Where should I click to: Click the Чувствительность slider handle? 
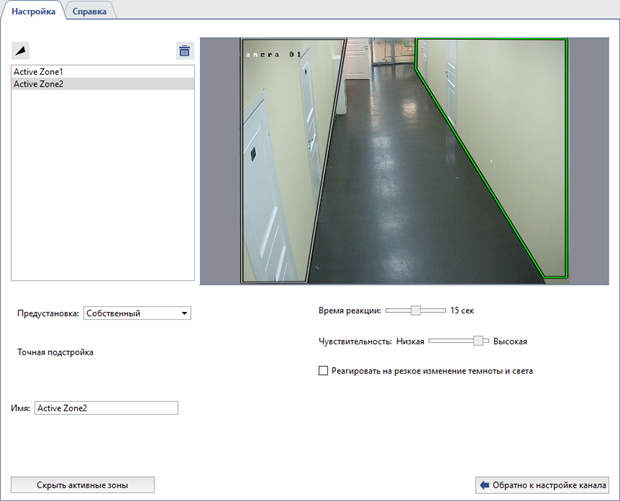[479, 341]
